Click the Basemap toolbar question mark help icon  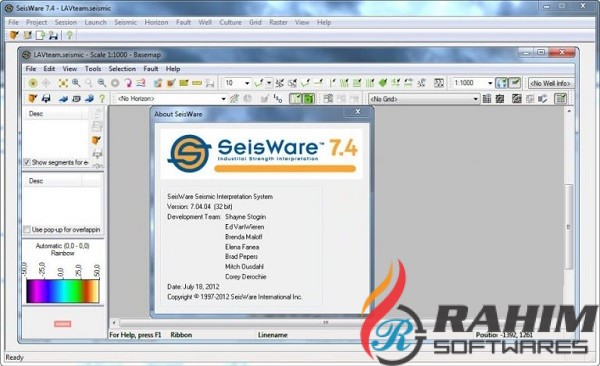[102, 98]
